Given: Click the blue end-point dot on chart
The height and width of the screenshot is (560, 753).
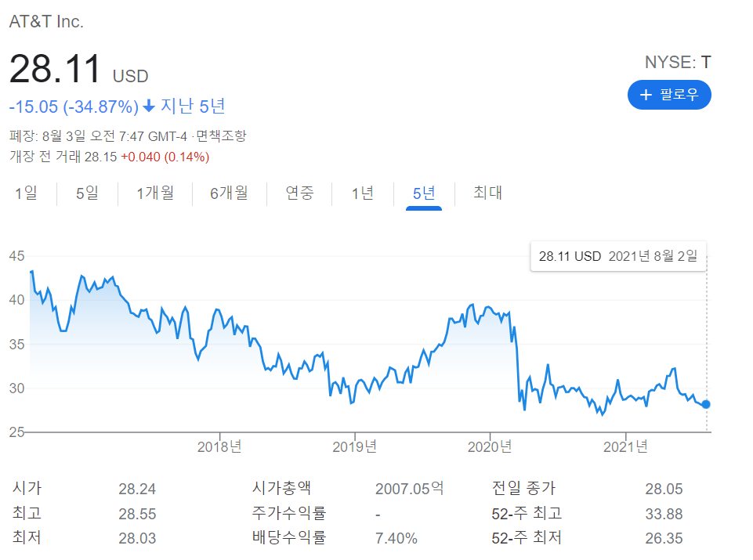Looking at the screenshot, I should coord(705,404).
